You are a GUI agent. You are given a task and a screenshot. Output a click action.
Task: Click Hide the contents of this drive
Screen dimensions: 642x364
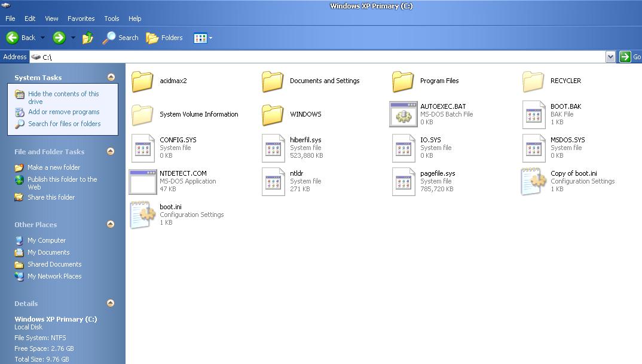[63, 97]
